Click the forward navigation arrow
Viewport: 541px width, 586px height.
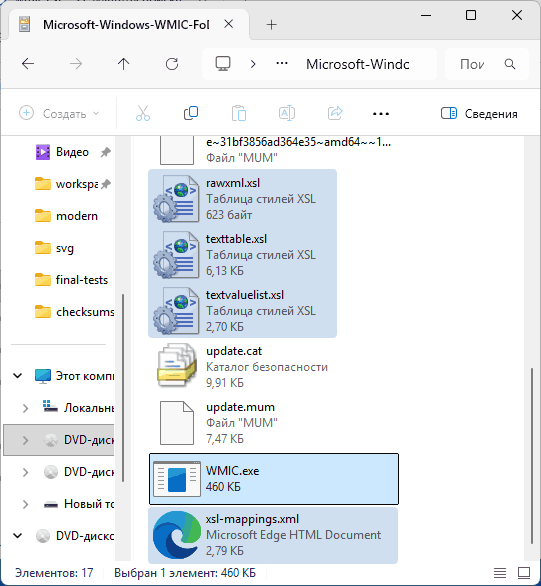(76, 64)
